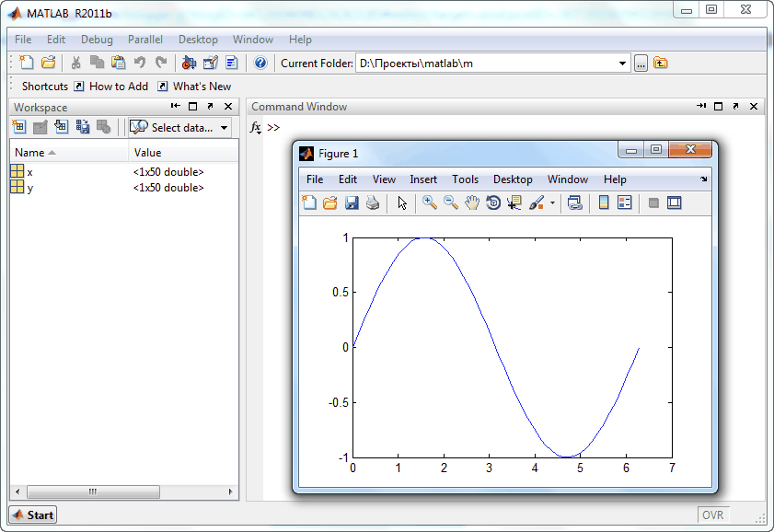Viewport: 774px width, 532px height.
Task: Click Save Workspace icon in Workspace toolbar
Action: (x=83, y=127)
